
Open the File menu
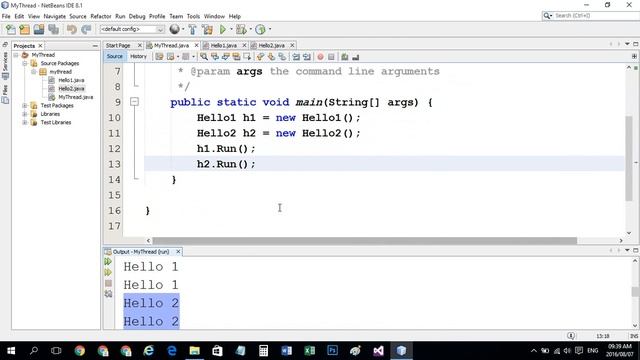[6, 16]
